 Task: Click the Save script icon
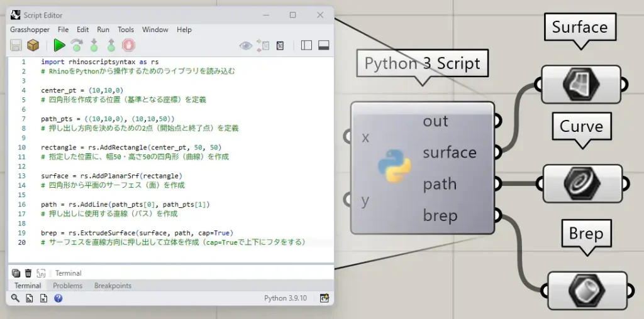tap(16, 45)
